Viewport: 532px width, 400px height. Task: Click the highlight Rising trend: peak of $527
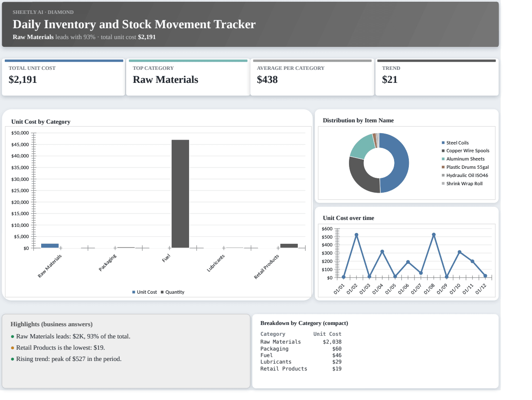coord(69,359)
